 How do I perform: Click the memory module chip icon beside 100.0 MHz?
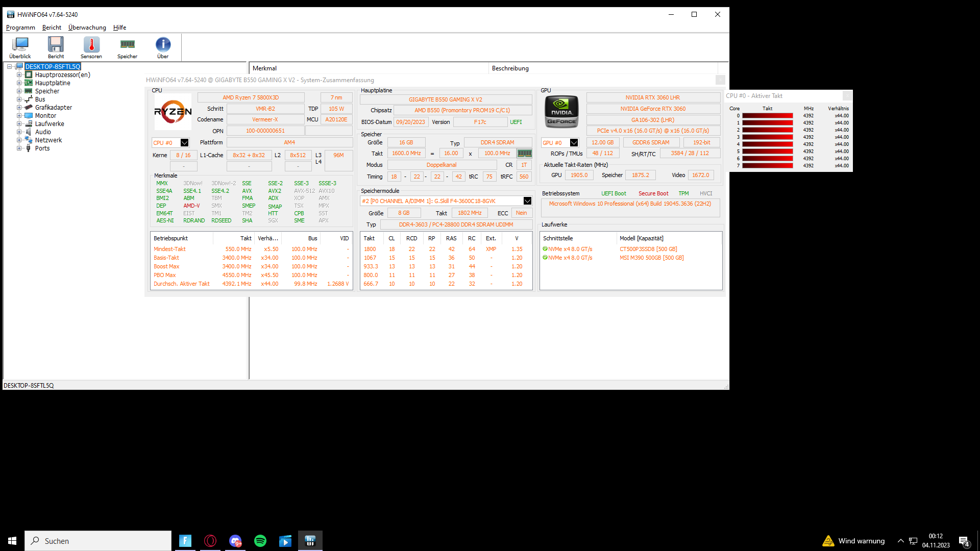pos(524,153)
